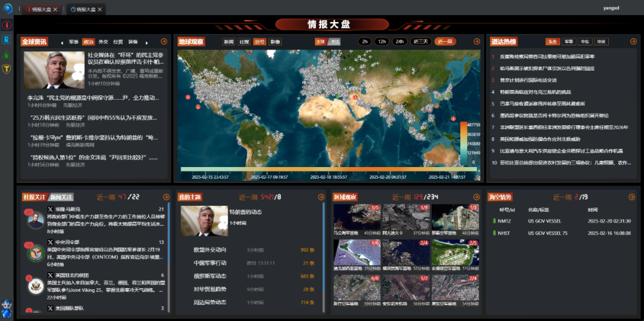The image size is (644, 321).
Task: Enable 影像 layer on map
Action: click(x=275, y=42)
